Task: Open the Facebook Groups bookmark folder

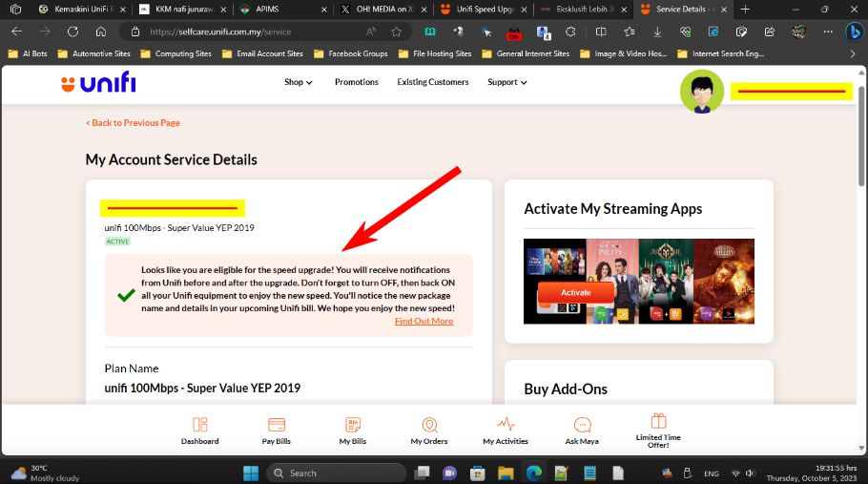Action: coord(350,53)
